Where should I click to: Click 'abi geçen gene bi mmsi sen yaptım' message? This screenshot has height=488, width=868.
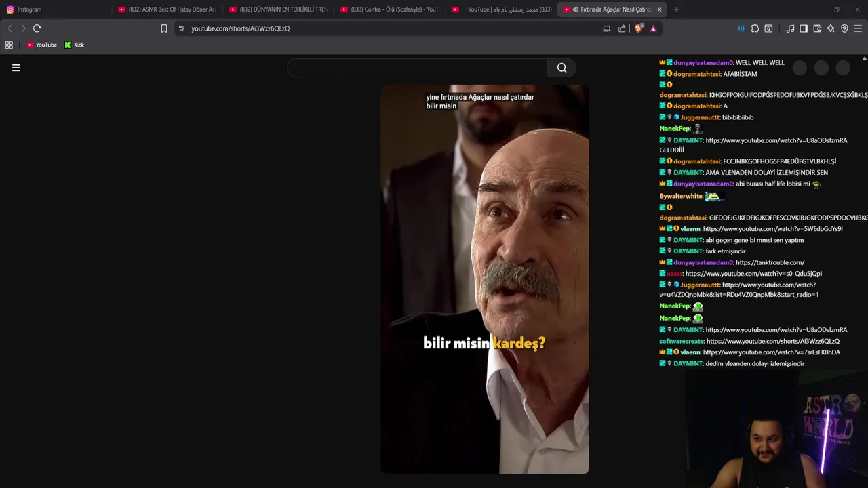pyautogui.click(x=754, y=240)
